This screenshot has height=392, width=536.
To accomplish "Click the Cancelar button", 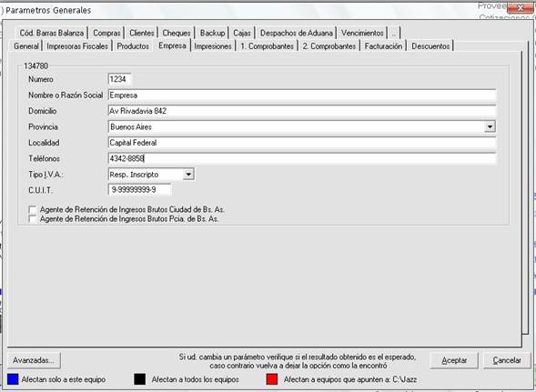I will tap(507, 360).
